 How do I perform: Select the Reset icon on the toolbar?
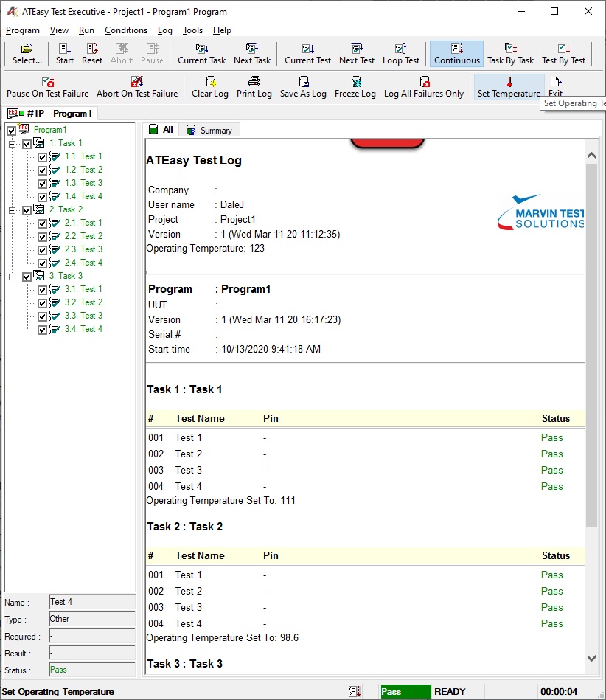tap(91, 53)
